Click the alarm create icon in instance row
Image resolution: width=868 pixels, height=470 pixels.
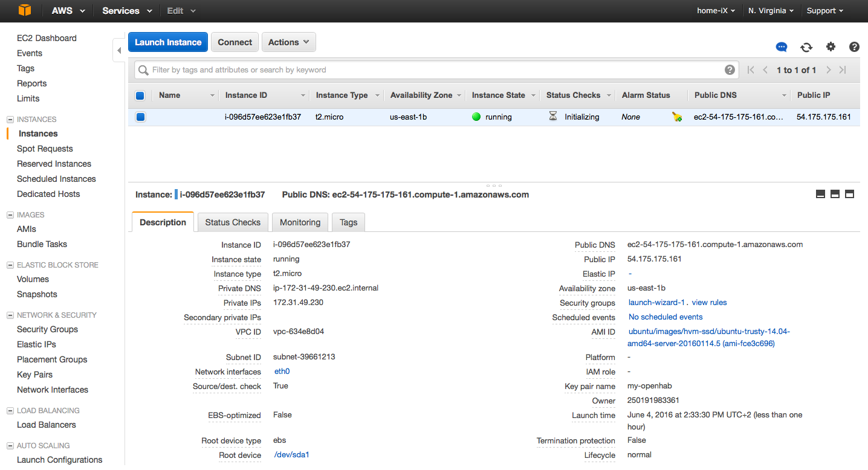677,117
